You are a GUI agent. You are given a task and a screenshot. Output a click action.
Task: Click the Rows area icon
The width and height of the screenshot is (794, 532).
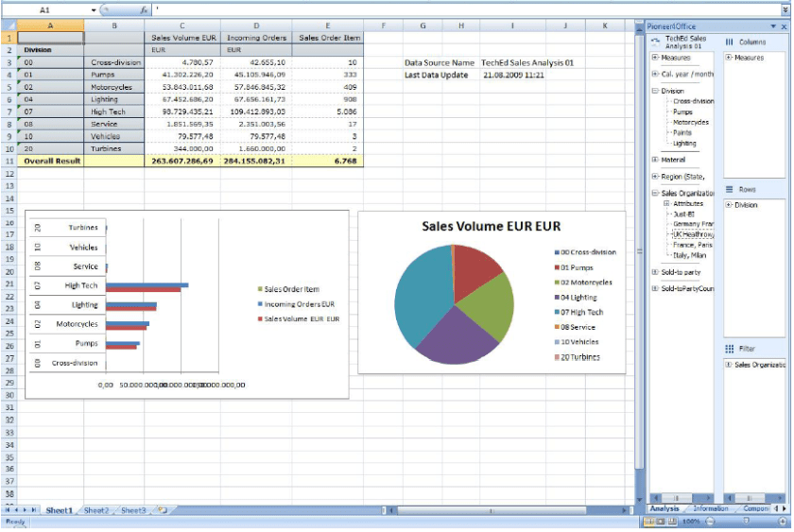click(x=729, y=189)
